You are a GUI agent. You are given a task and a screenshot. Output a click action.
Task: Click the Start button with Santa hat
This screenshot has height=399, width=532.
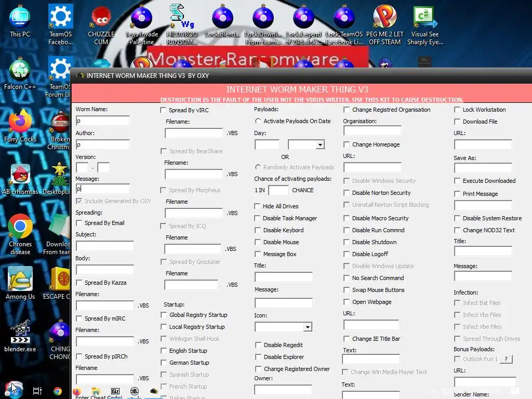[x=14, y=390]
